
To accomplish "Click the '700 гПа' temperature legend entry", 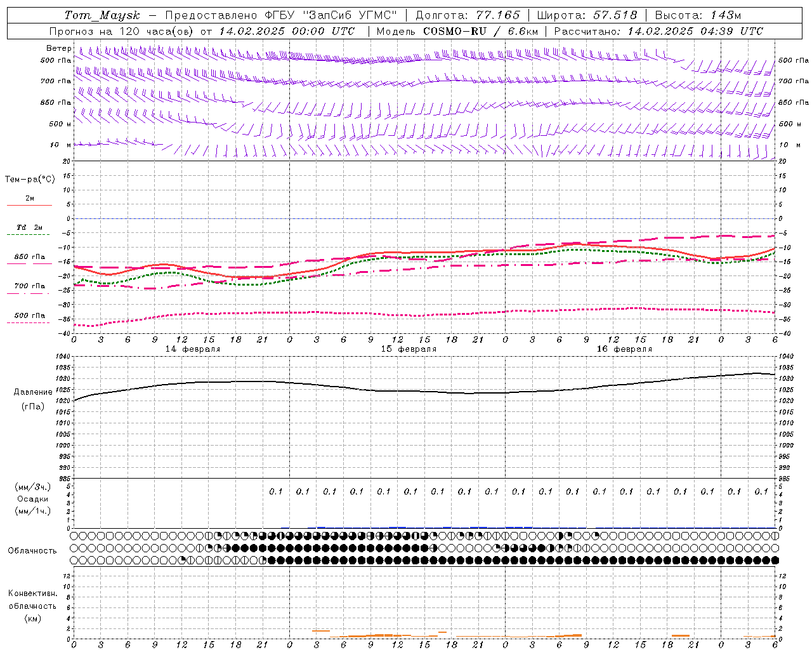I will pos(30,286).
